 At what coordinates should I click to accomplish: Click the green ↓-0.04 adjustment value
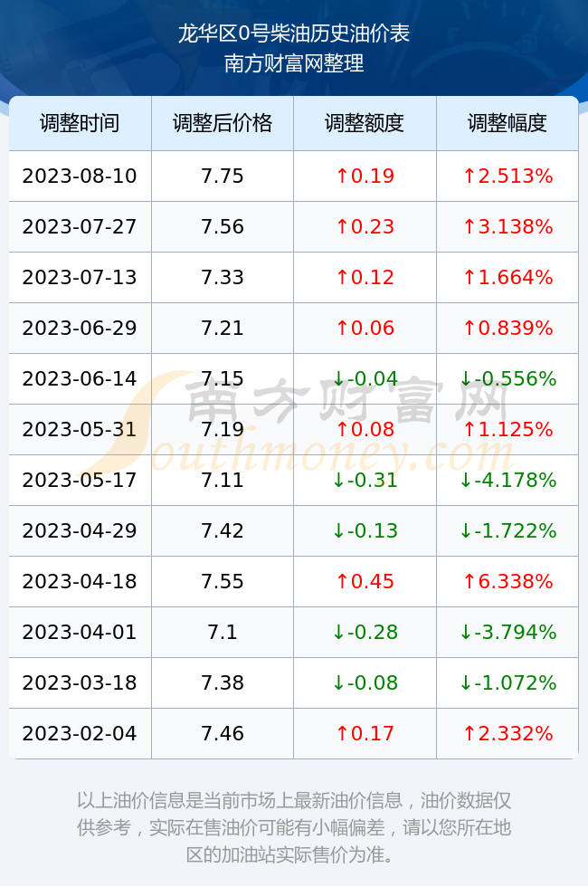[365, 378]
